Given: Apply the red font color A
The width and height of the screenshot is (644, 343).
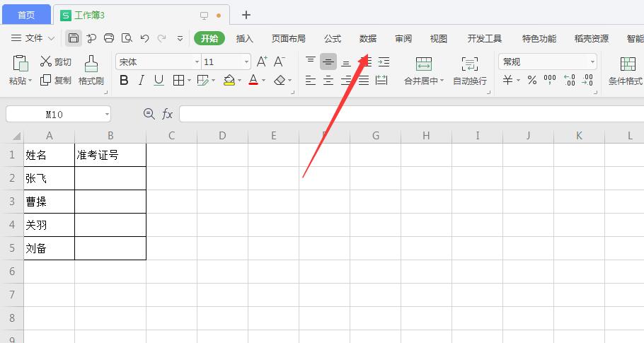Looking at the screenshot, I should coord(253,80).
